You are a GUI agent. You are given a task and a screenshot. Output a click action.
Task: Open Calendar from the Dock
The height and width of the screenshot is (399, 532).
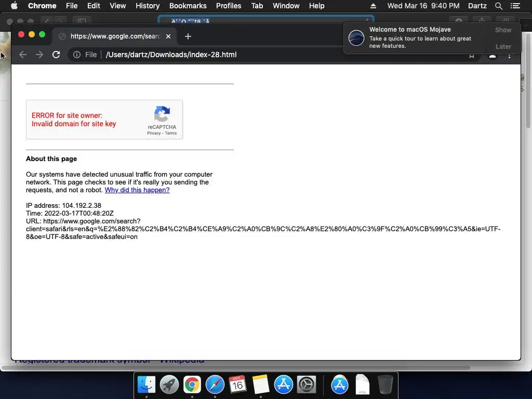click(x=237, y=385)
